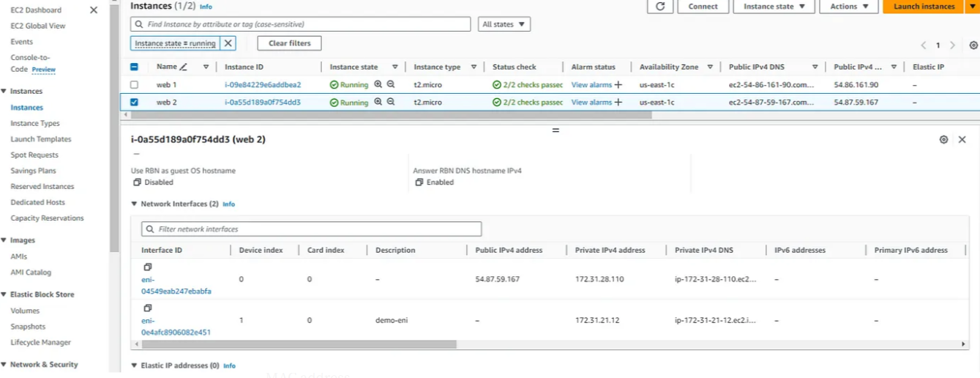980x378 pixels.
Task: Zoom in icon for web 1 row
Action: pos(378,84)
